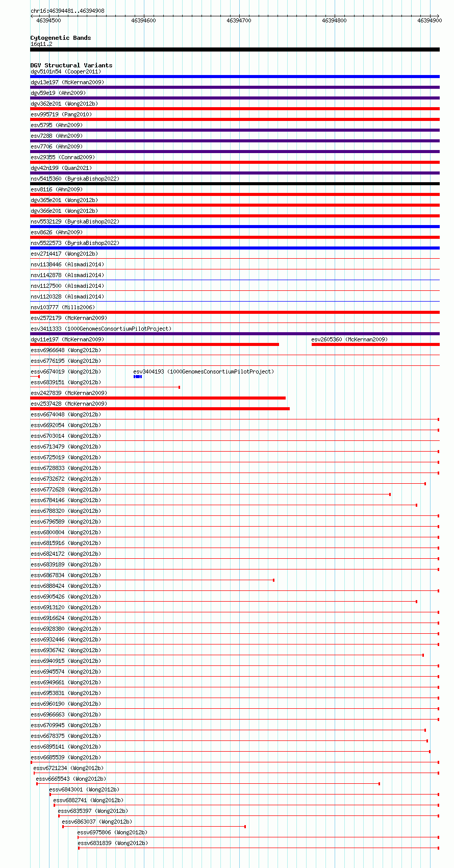Click essv6835397 (Wong2012b) label

pos(93,811)
